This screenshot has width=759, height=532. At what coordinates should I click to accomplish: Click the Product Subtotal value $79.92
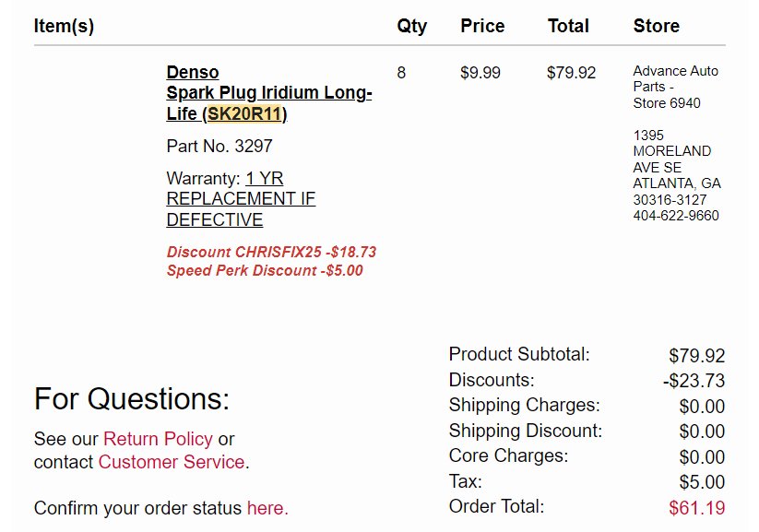697,356
